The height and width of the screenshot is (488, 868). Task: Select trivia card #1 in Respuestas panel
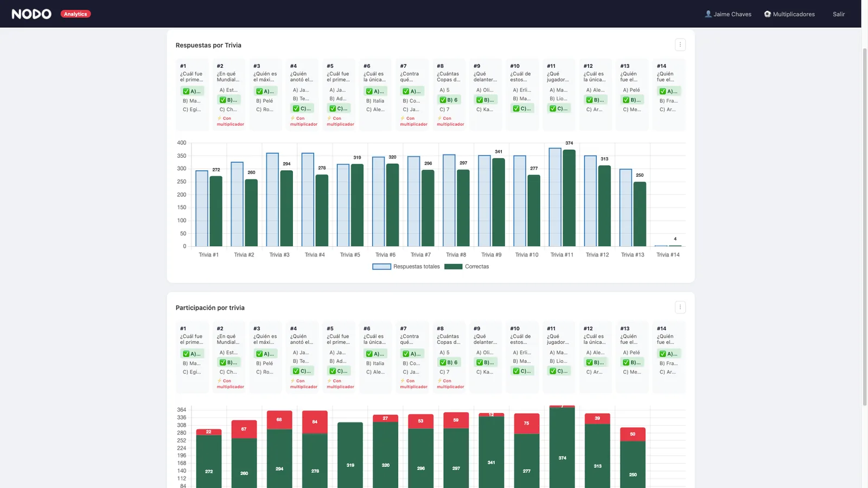[x=192, y=94]
